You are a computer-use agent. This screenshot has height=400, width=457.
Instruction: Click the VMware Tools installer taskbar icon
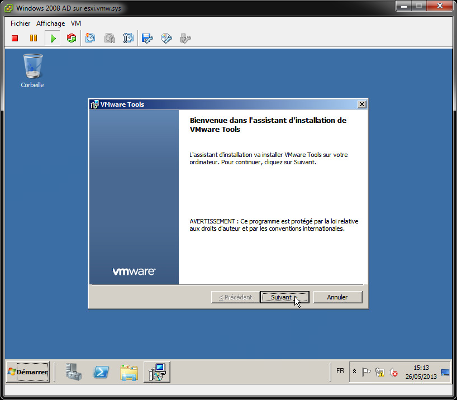pos(157,372)
